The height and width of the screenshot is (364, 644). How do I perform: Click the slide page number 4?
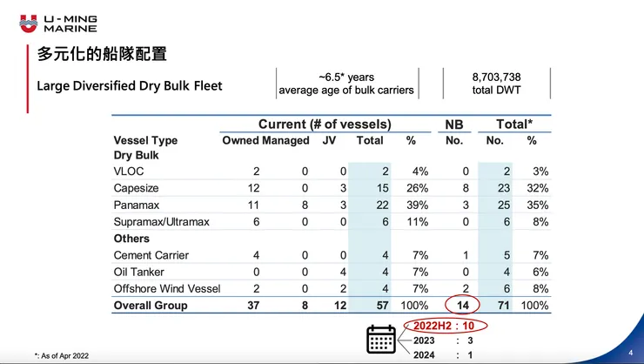[630, 353]
